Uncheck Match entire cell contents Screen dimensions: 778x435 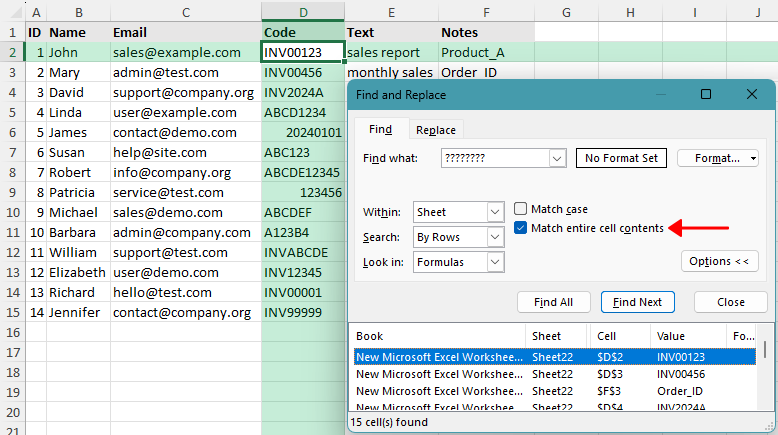tap(520, 228)
